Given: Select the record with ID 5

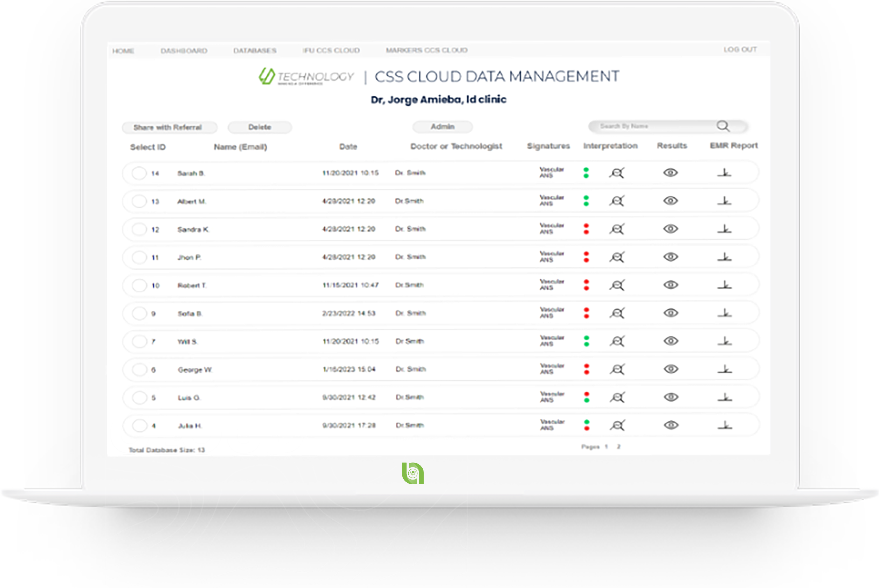Looking at the screenshot, I should pyautogui.click(x=140, y=397).
